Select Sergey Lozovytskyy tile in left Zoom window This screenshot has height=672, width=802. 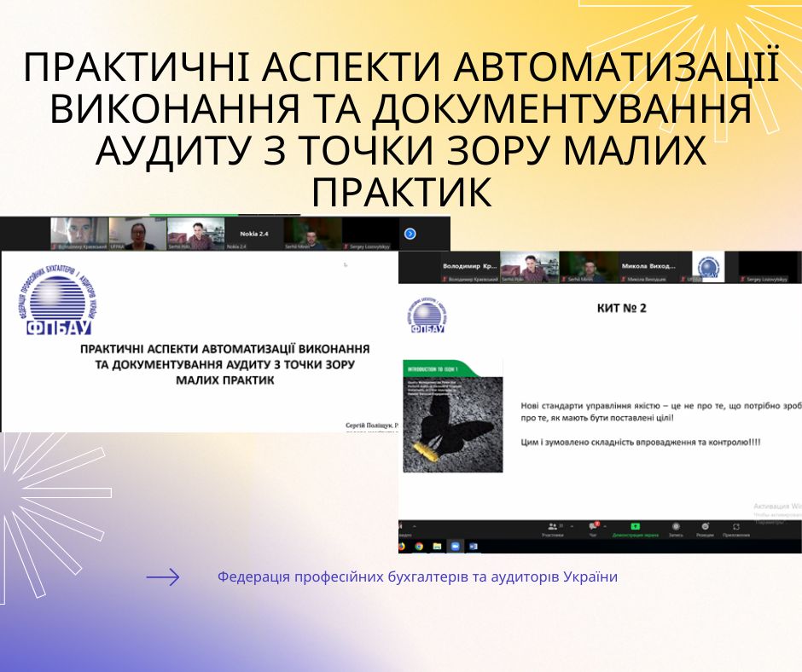(371, 234)
